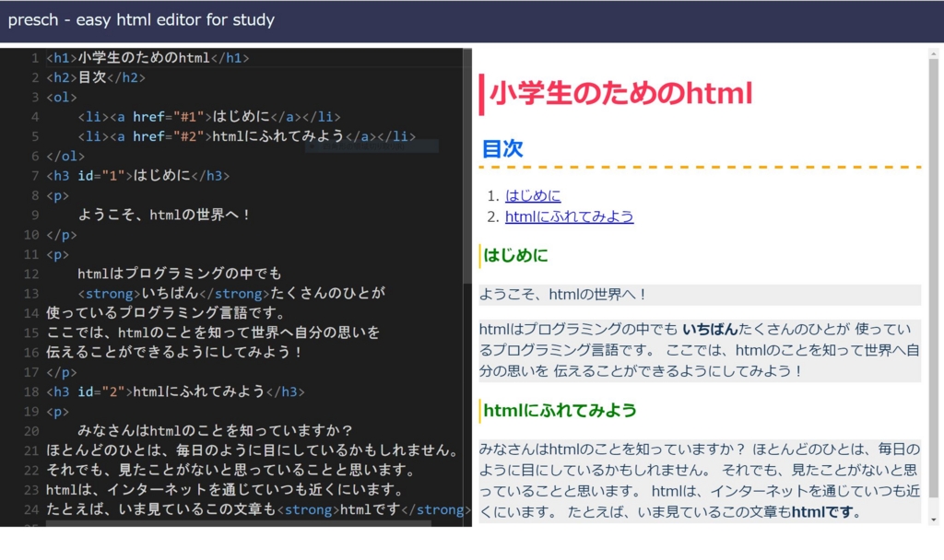The height and width of the screenshot is (560, 944).
Task: Place cursor on the <ol> tag in line 3
Action: (62, 98)
